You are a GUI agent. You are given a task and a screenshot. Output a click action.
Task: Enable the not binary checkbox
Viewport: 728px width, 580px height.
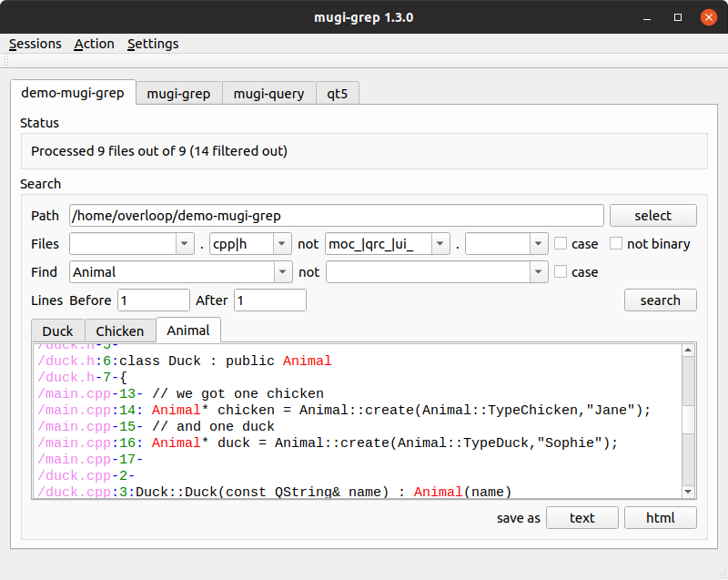(x=615, y=244)
